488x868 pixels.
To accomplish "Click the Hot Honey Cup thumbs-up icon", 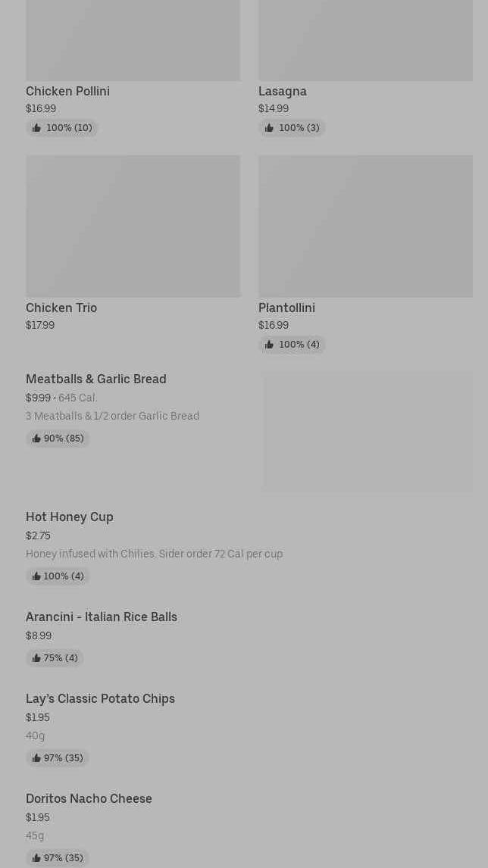I will pos(36,576).
